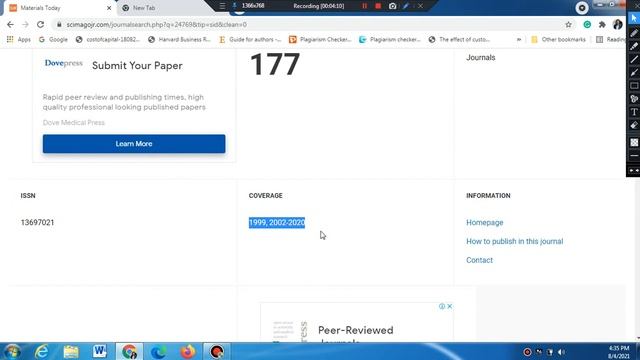Open the Grammarly extension icon
The height and width of the screenshot is (360, 640).
point(587,25)
